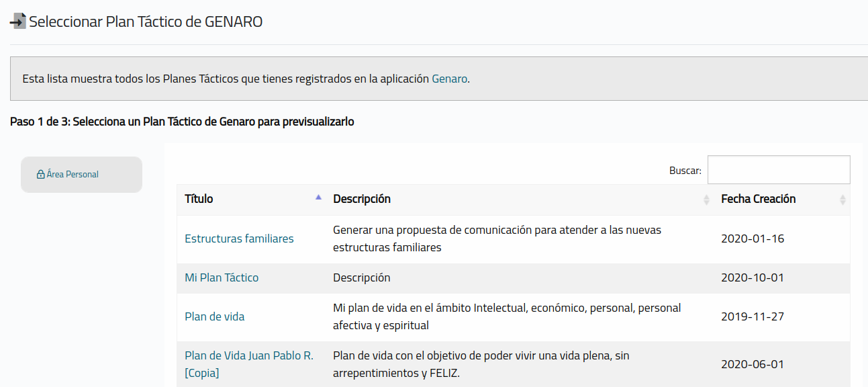Screen dimensions: 868x387
Task: Sort by the Fecha Creación header label
Action: (758, 199)
